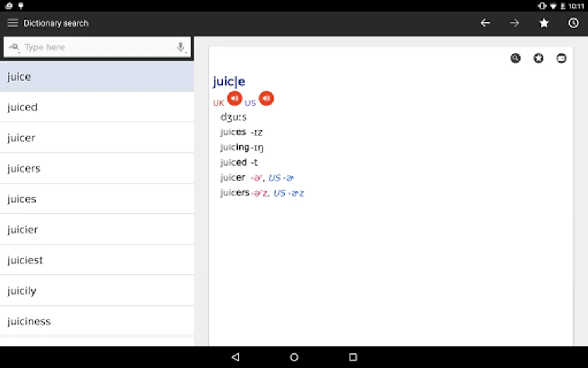Select juiced in the word list

(x=97, y=107)
